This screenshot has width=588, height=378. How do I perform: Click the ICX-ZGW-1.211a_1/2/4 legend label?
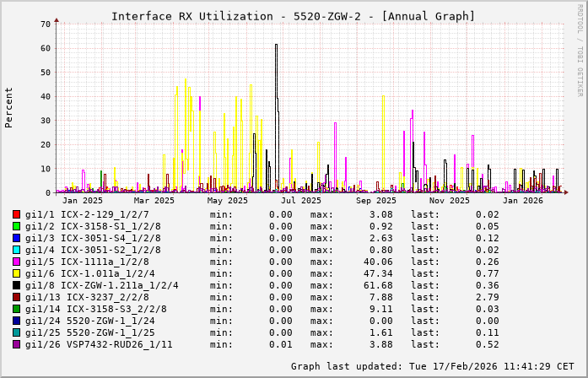click(x=122, y=286)
